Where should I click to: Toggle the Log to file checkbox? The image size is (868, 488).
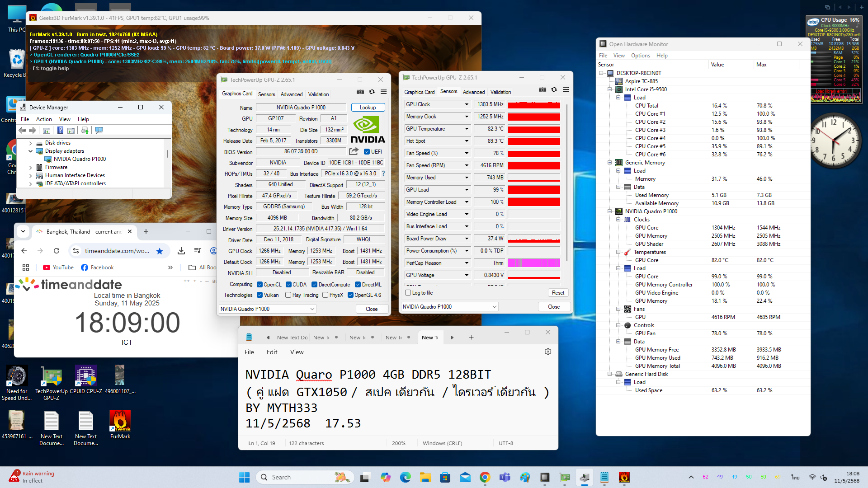pos(408,293)
